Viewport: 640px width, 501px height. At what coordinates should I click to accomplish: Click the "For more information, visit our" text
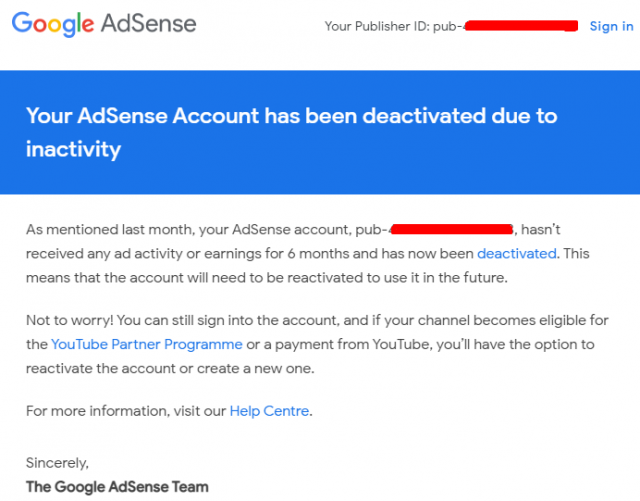pos(126,410)
